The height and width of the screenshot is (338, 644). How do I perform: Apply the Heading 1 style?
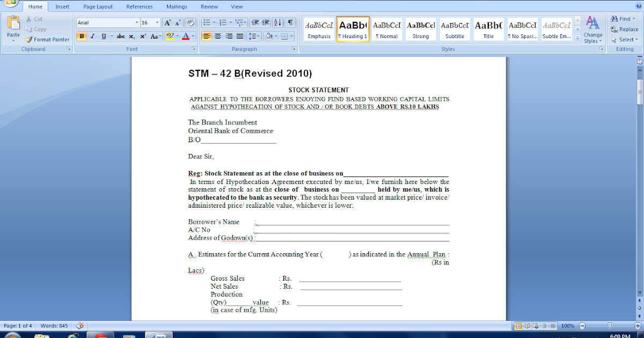[353, 27]
